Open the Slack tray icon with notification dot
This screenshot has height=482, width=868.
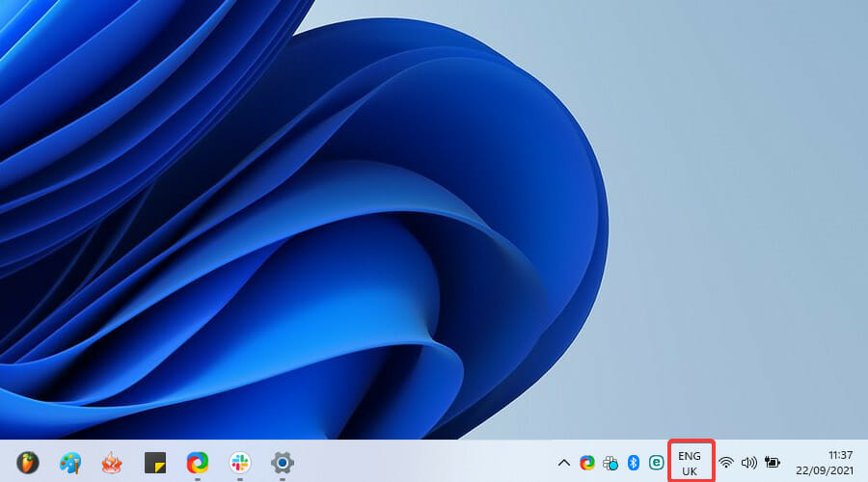click(x=610, y=463)
